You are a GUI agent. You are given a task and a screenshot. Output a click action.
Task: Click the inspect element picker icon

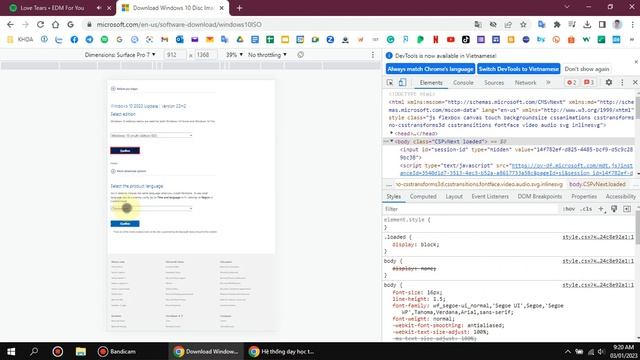390,82
